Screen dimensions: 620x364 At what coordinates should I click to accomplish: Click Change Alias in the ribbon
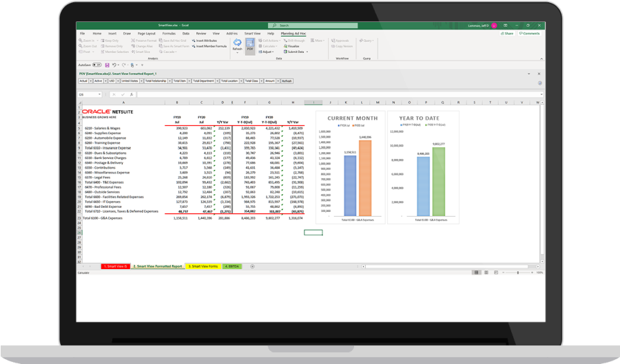point(142,46)
